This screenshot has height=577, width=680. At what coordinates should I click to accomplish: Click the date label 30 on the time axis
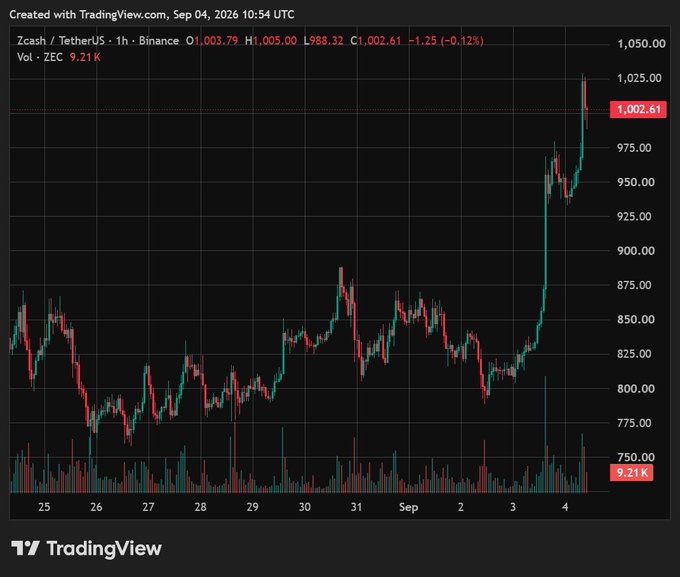[x=304, y=507]
